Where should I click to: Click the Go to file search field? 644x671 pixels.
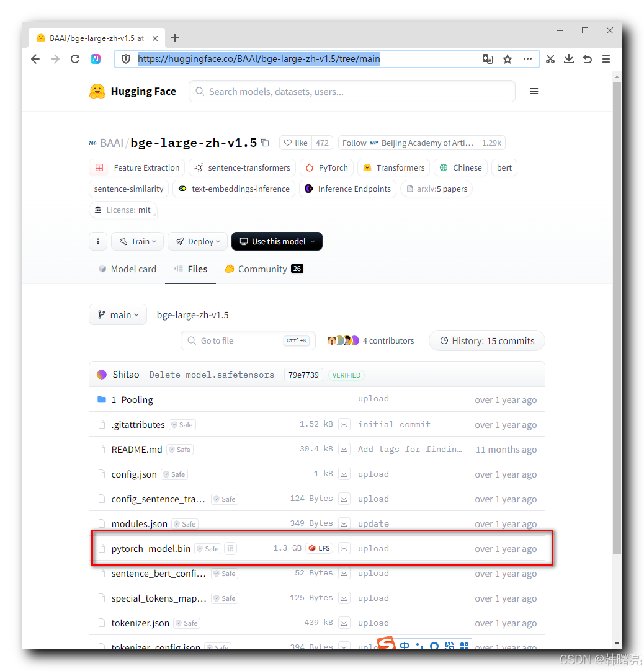pos(248,340)
